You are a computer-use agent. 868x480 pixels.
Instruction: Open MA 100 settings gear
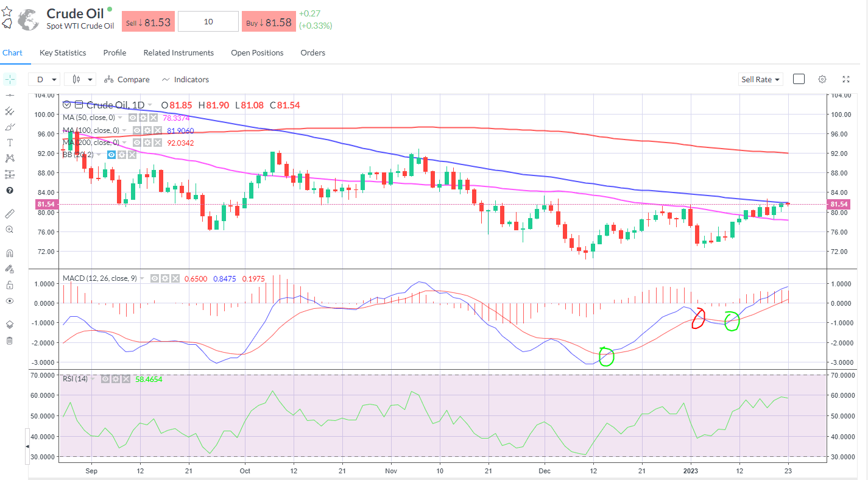tap(147, 130)
